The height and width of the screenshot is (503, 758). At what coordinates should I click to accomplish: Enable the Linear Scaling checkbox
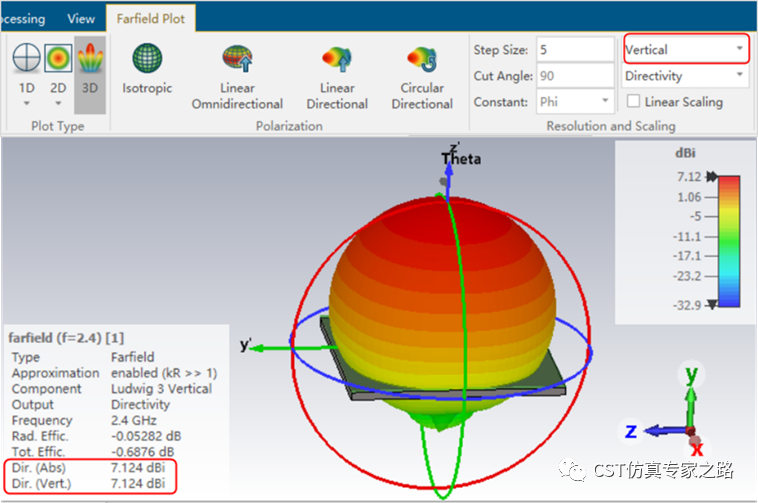[633, 101]
